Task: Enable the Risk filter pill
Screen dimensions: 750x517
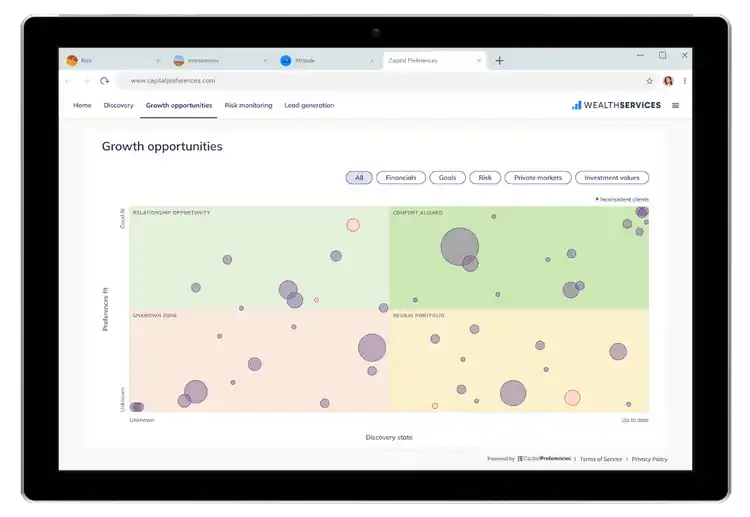Action: click(x=485, y=178)
